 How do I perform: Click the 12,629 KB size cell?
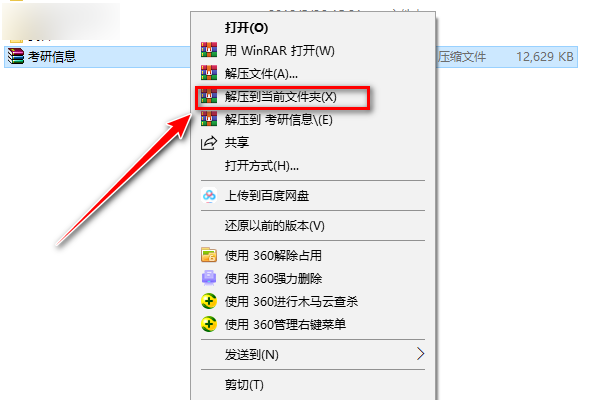[x=545, y=57]
